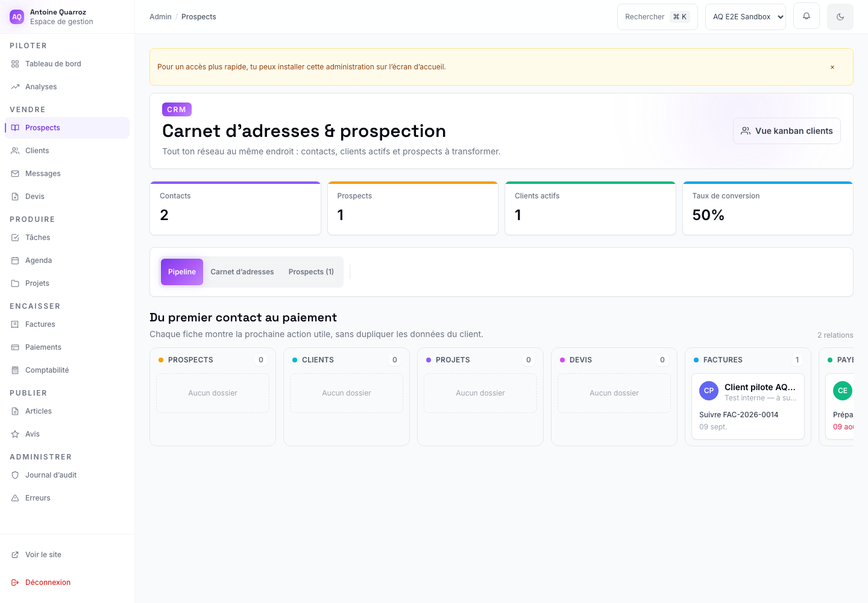Viewport: 868px width, 603px height.
Task: Click the Prospects stat card
Action: [x=413, y=208]
